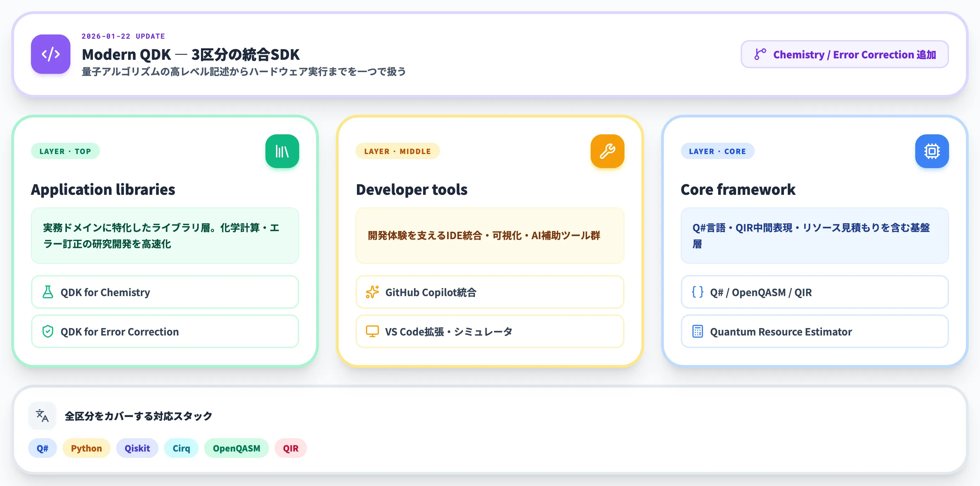
Task: Click the git branch icon in update badge
Action: point(760,55)
